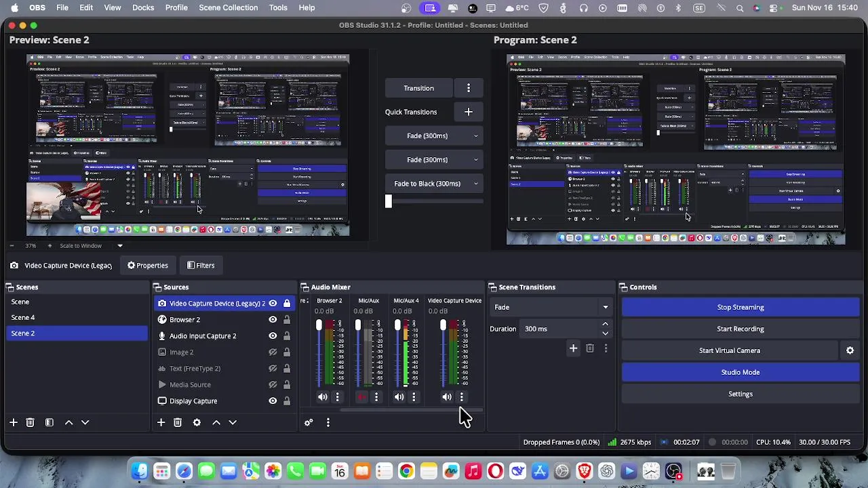Open Finder from the Dock
This screenshot has height=488, width=868.
(x=139, y=471)
